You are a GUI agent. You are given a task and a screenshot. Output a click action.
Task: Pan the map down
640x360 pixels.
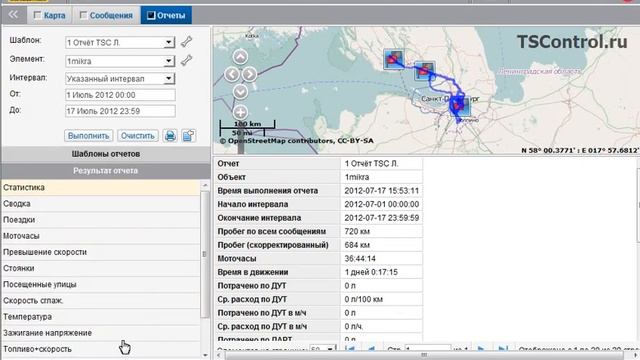pyautogui.click(x=240, y=92)
